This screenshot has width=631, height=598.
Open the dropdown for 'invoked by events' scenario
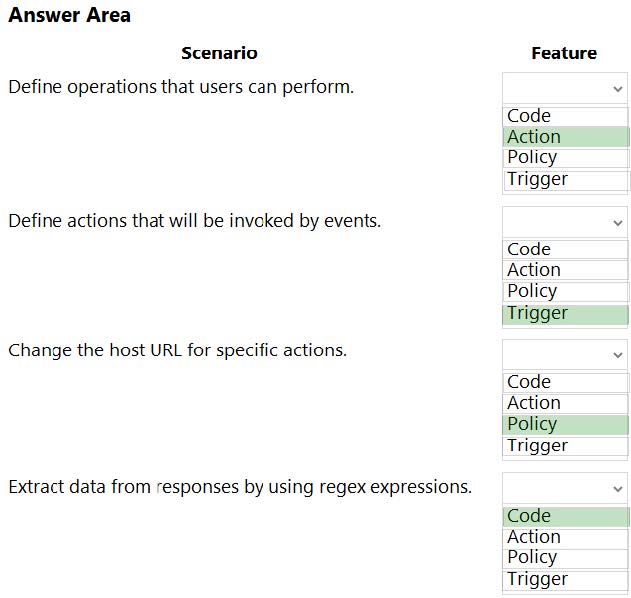(x=565, y=222)
